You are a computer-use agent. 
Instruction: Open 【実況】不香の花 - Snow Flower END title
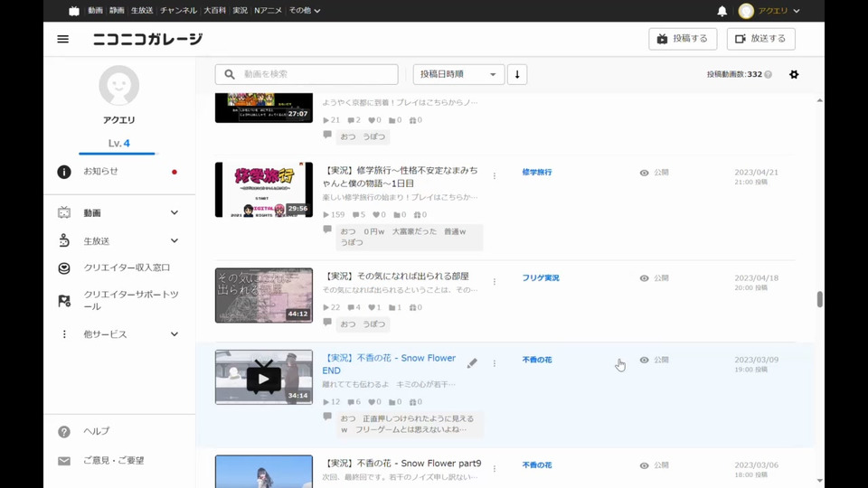(389, 364)
